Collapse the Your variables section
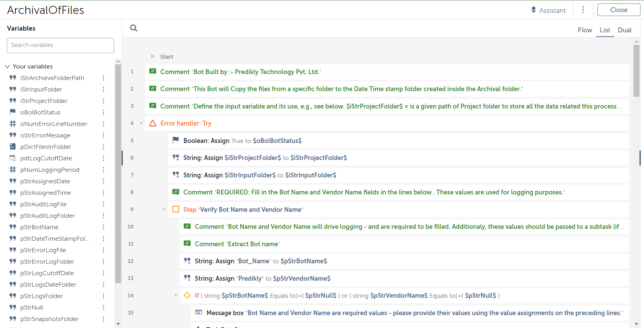This screenshot has width=644, height=328. pos(7,66)
